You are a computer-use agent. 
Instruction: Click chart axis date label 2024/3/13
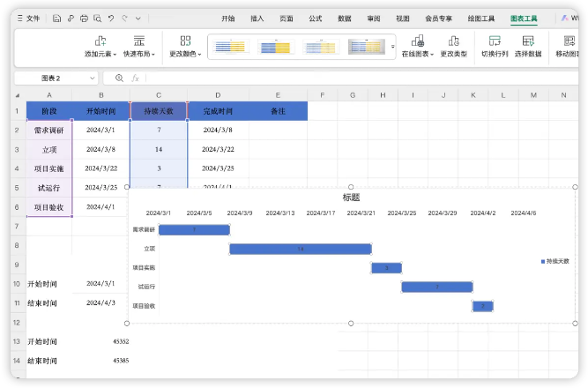280,213
